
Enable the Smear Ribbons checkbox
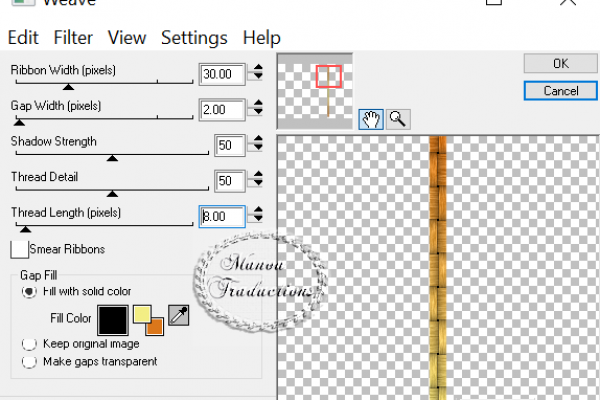click(20, 250)
